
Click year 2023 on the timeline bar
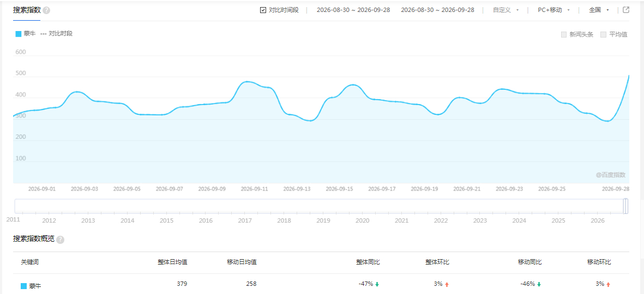pyautogui.click(x=480, y=220)
